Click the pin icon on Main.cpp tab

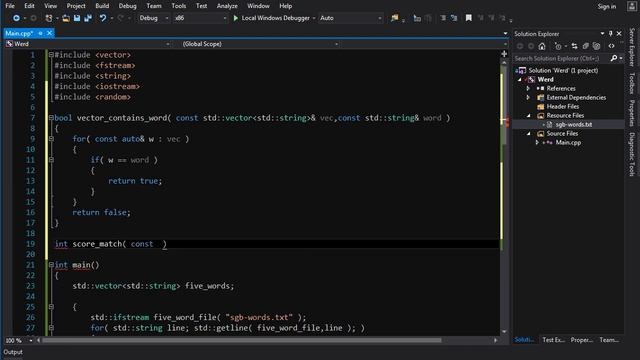tap(40, 33)
